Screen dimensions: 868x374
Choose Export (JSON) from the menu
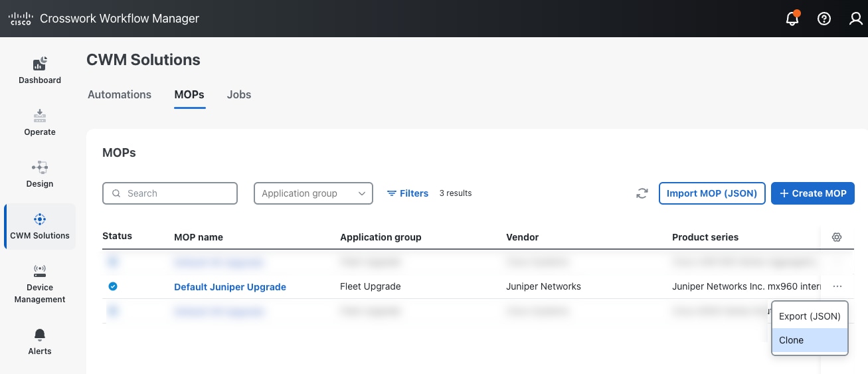pyautogui.click(x=810, y=316)
